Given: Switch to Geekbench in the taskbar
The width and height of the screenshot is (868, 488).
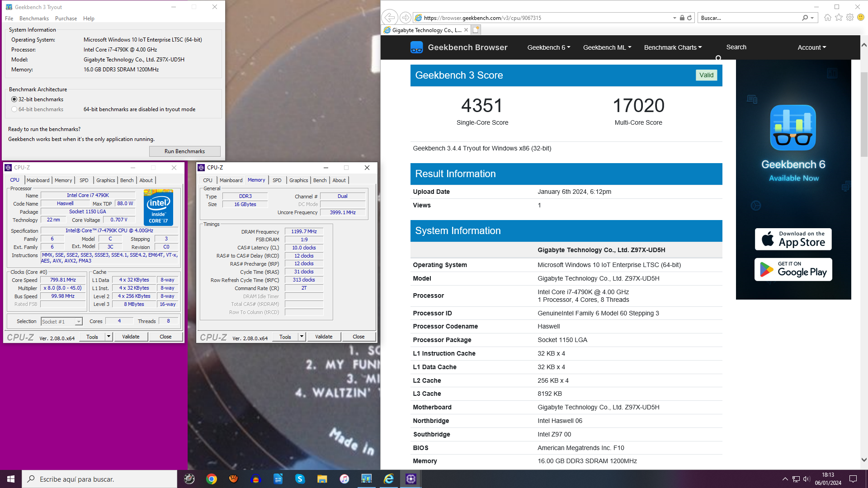Looking at the screenshot, I should pyautogui.click(x=366, y=479).
